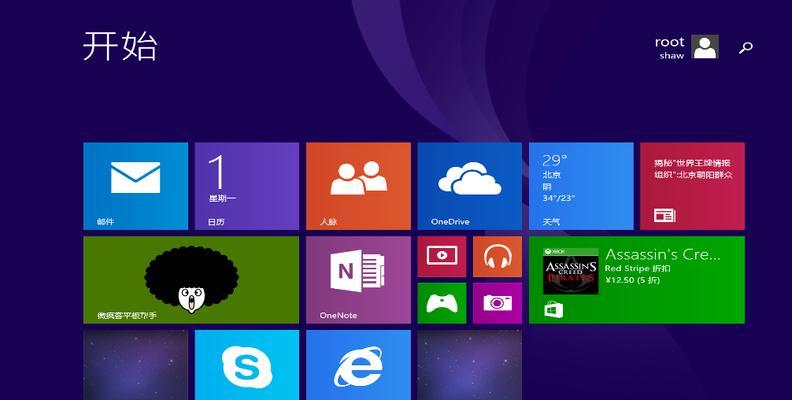Click the user account avatar picture
792x400 pixels.
click(705, 47)
